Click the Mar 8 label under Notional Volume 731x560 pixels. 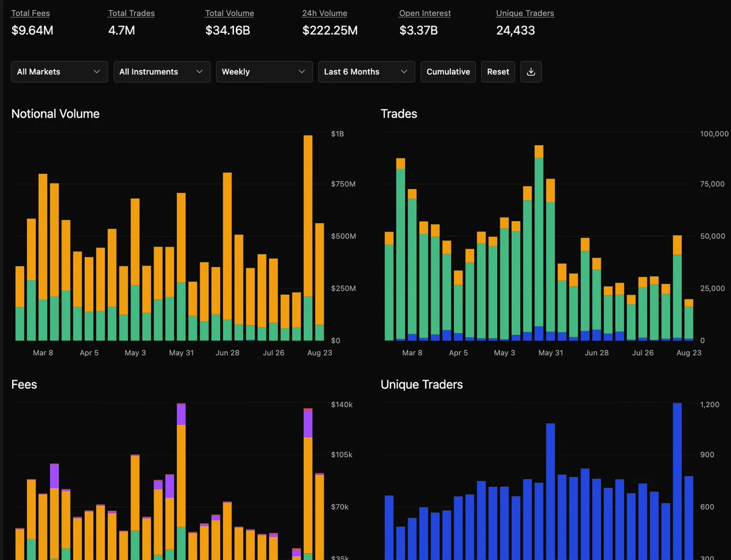coord(43,353)
